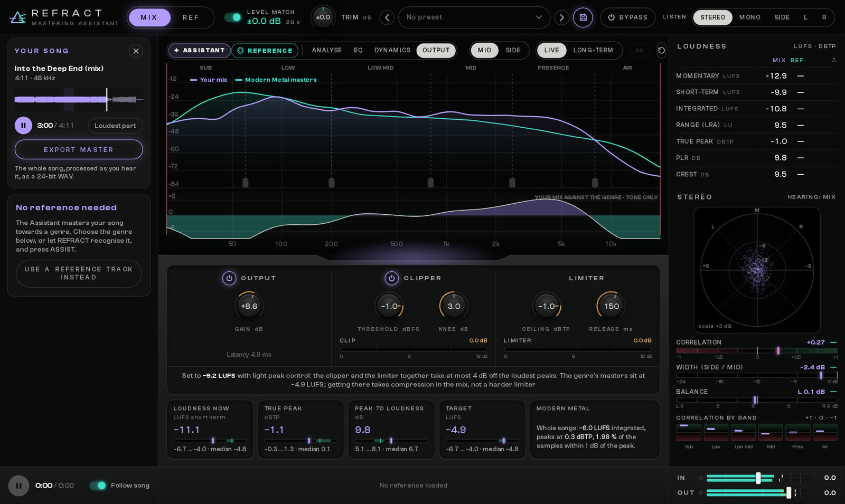Toggle the Follow song switch

click(98, 486)
